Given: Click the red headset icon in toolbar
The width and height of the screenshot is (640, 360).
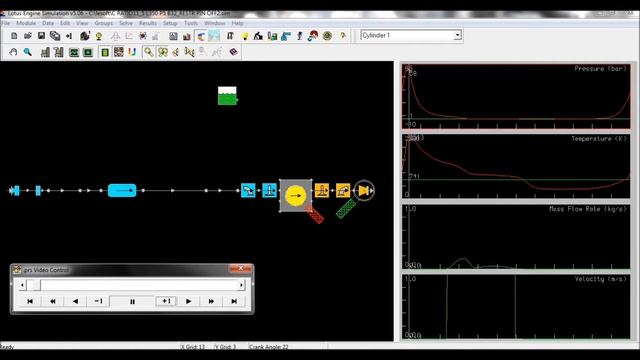Looking at the screenshot, I should coord(313,36).
